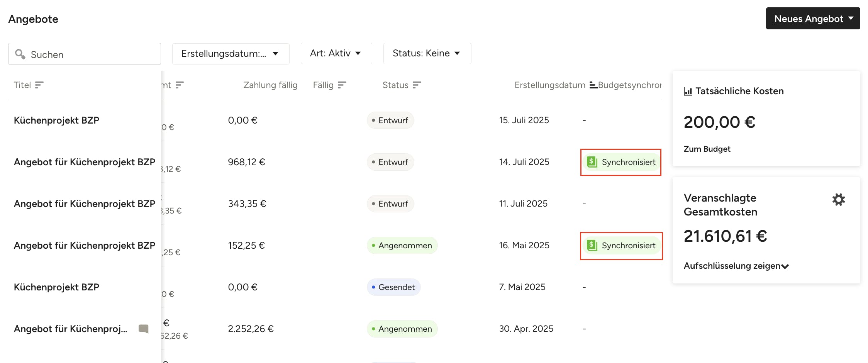This screenshot has height=363, width=868.
Task: Open the Art: Aktiv filter dropdown
Action: point(336,53)
